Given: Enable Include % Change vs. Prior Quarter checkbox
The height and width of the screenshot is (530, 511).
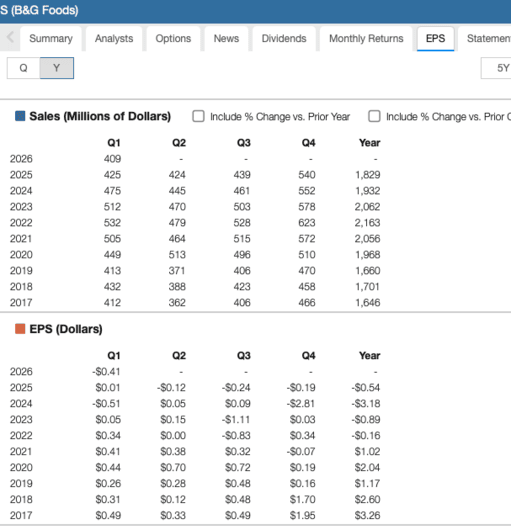Looking at the screenshot, I should coord(374,116).
